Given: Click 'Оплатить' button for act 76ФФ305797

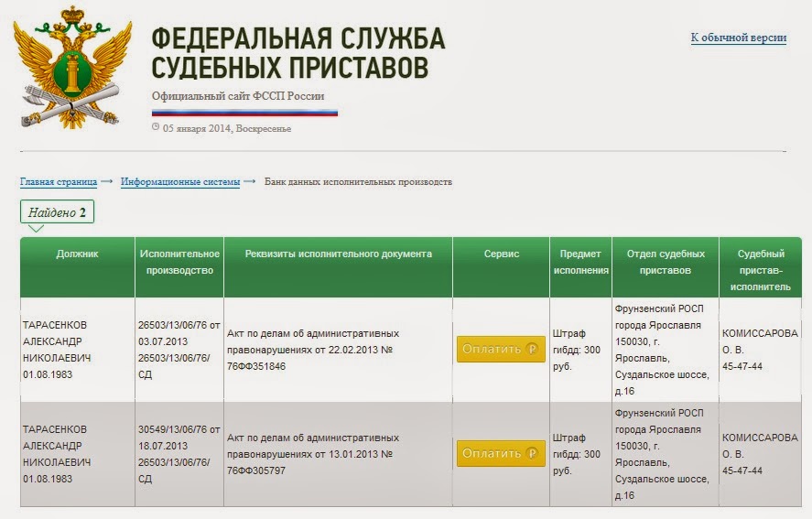Looking at the screenshot, I should 501,453.
